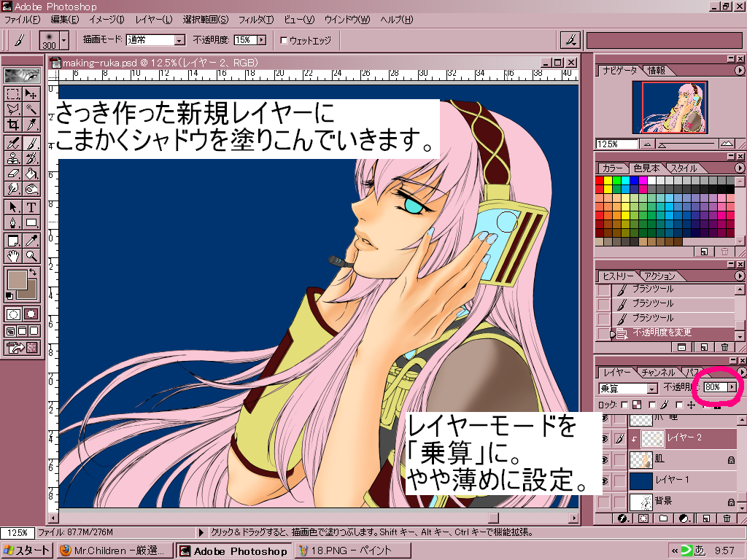
Task: Select the Eyedropper tool
Action: pos(31,241)
